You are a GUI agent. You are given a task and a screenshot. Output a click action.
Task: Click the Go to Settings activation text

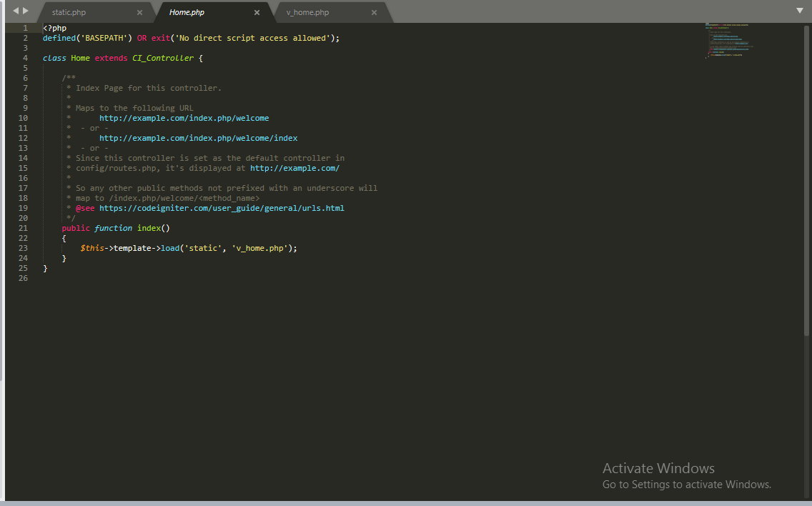[x=686, y=485]
